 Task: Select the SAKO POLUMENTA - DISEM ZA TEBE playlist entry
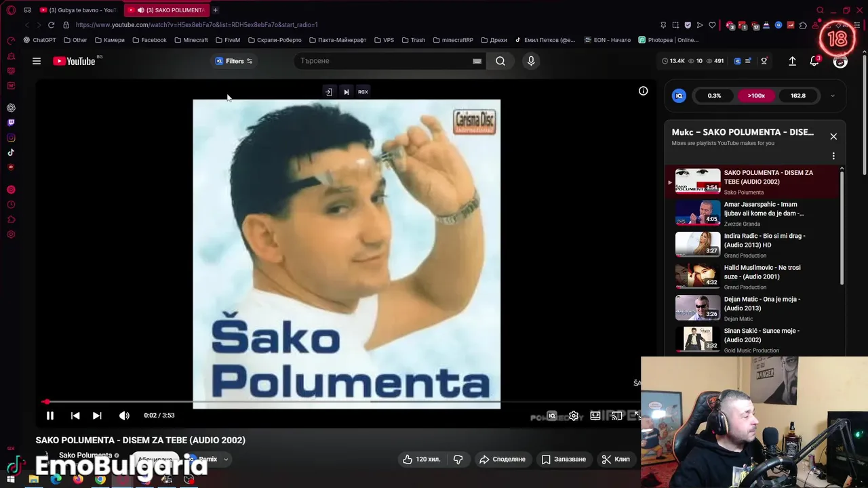click(753, 182)
